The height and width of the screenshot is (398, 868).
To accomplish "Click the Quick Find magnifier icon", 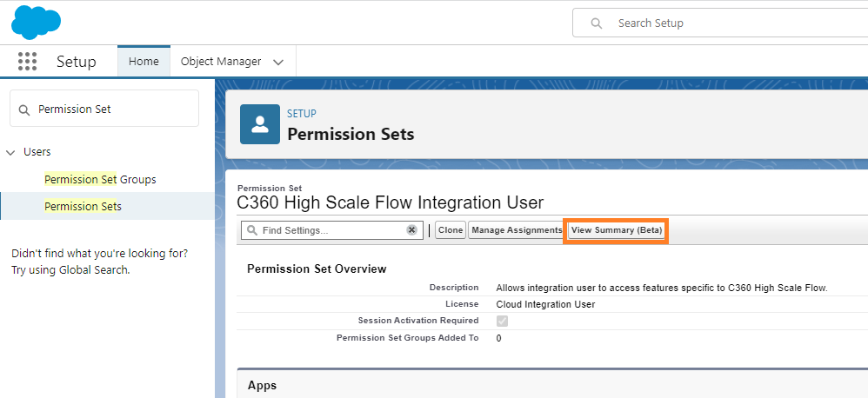I will pos(24,109).
